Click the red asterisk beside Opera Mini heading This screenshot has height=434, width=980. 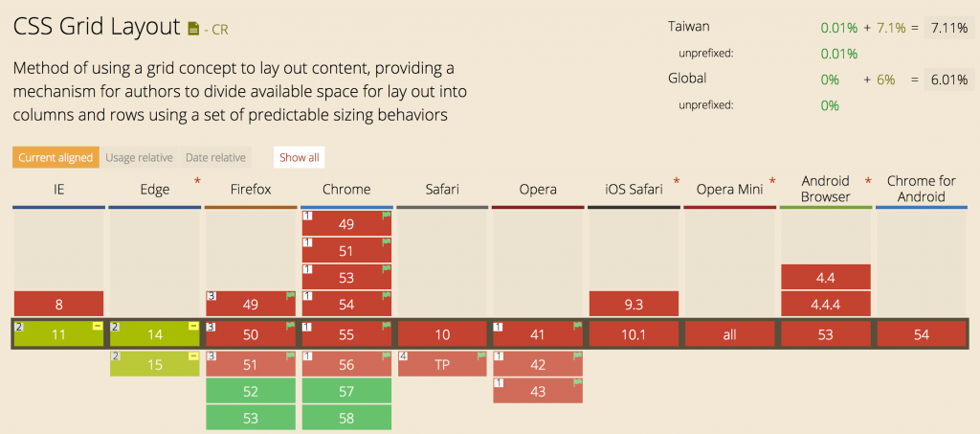point(772,182)
